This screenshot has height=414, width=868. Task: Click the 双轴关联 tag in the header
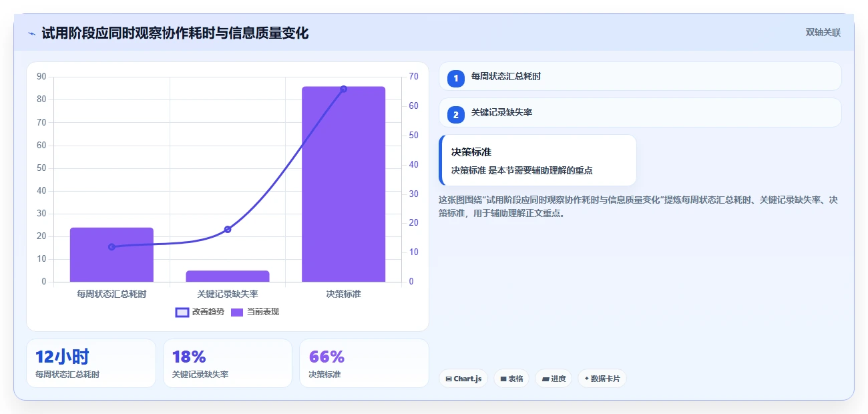point(823,32)
